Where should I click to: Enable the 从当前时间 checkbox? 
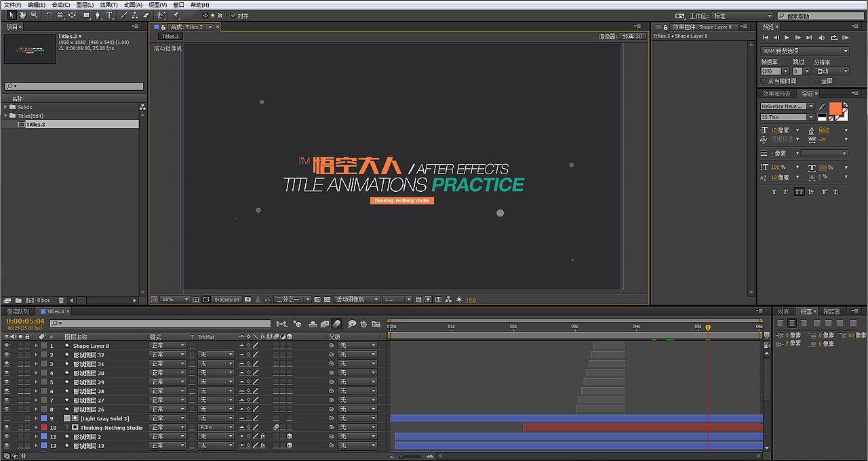click(x=764, y=81)
